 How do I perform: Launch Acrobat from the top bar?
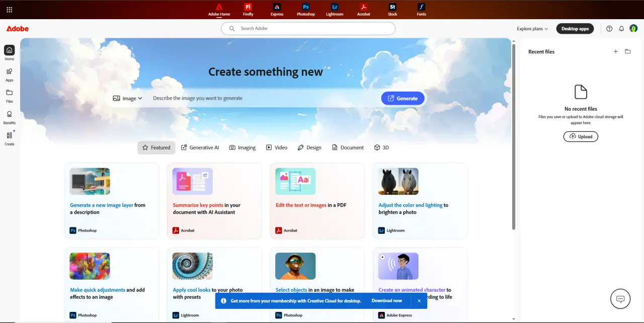click(x=364, y=10)
